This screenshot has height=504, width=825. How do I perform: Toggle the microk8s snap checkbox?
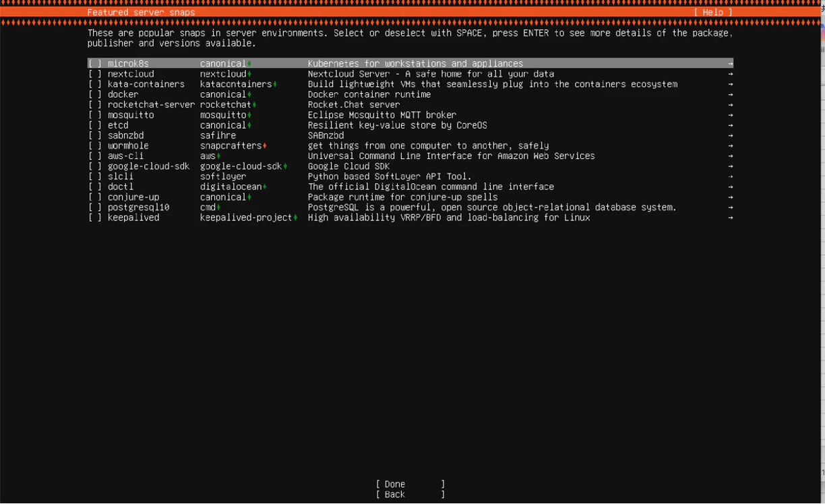coord(95,63)
